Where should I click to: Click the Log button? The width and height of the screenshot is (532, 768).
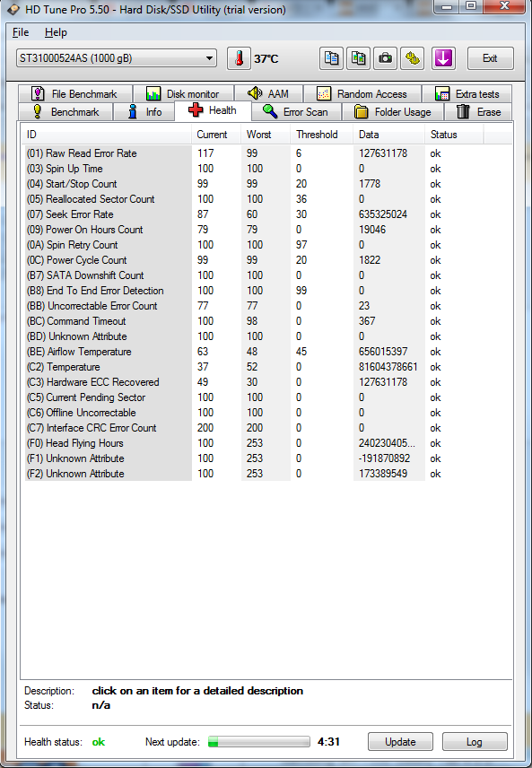(475, 742)
